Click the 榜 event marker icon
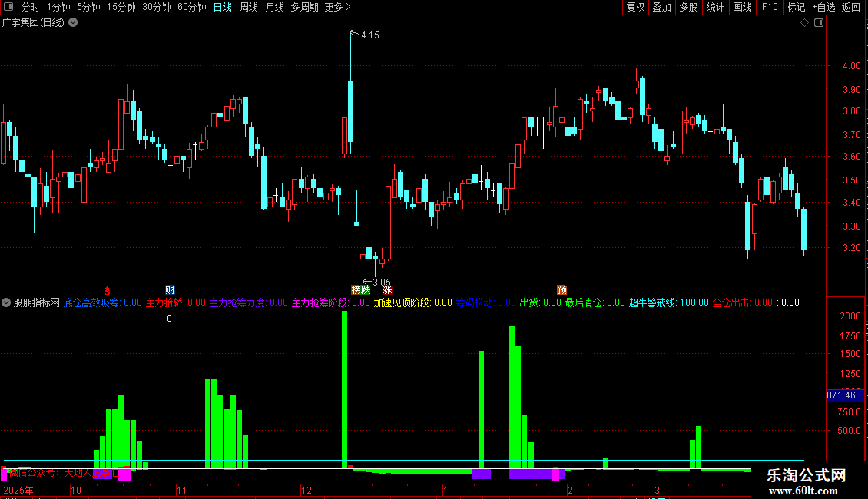 pos(356,290)
